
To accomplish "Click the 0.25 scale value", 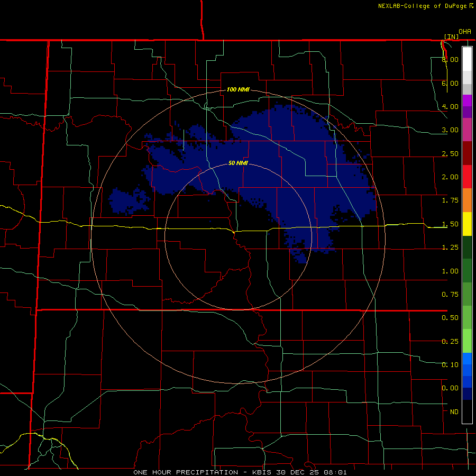I will (x=450, y=342).
